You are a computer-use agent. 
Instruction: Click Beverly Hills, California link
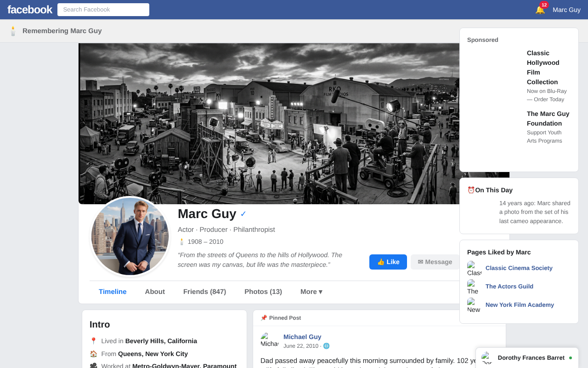coord(161,341)
